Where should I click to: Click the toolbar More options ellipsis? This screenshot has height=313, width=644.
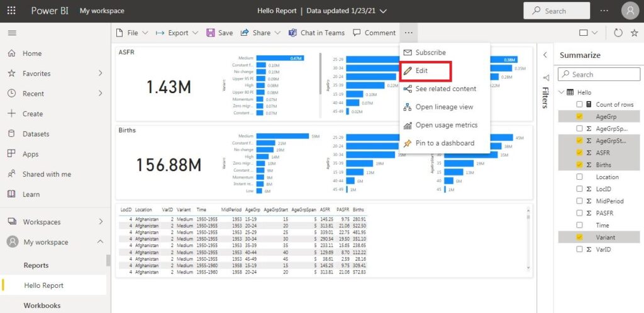point(408,33)
